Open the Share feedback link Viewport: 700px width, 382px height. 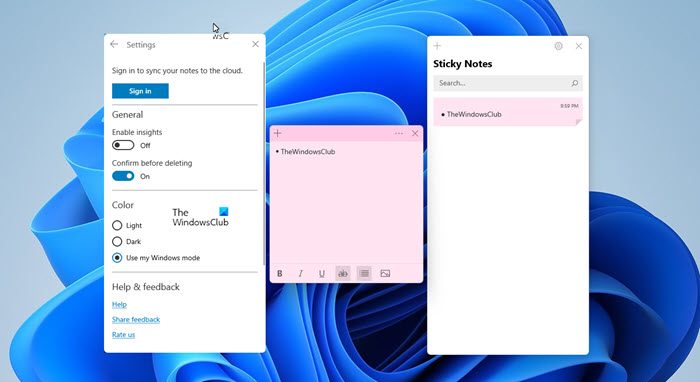[136, 320]
